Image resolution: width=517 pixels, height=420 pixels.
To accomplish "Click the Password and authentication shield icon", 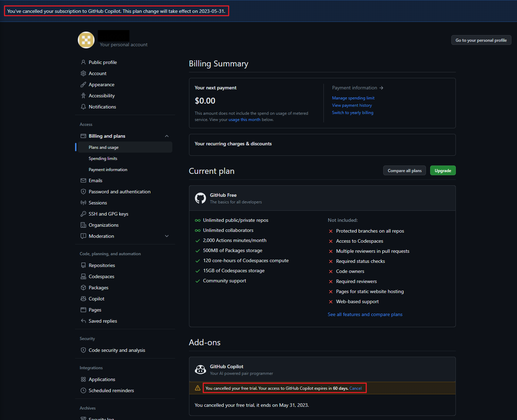I will tap(83, 192).
